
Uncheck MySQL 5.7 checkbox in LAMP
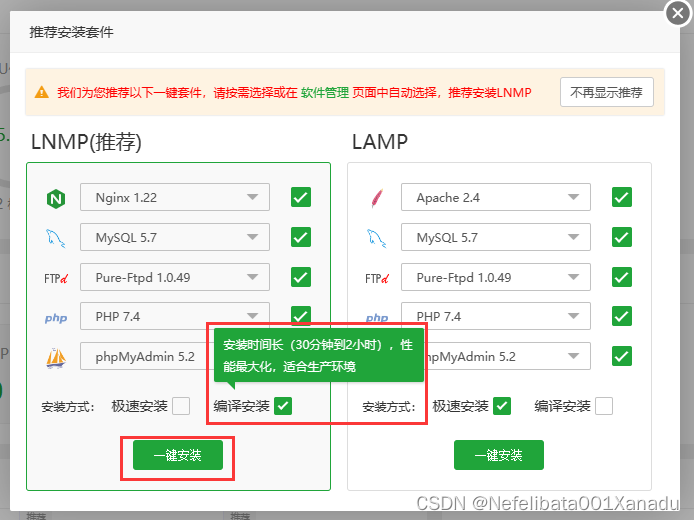(622, 237)
